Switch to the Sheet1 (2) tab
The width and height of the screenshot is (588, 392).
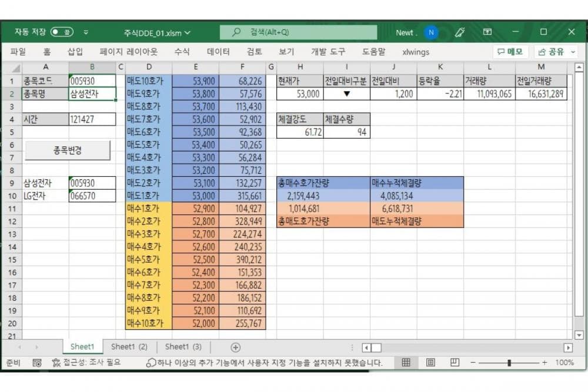[x=129, y=347]
